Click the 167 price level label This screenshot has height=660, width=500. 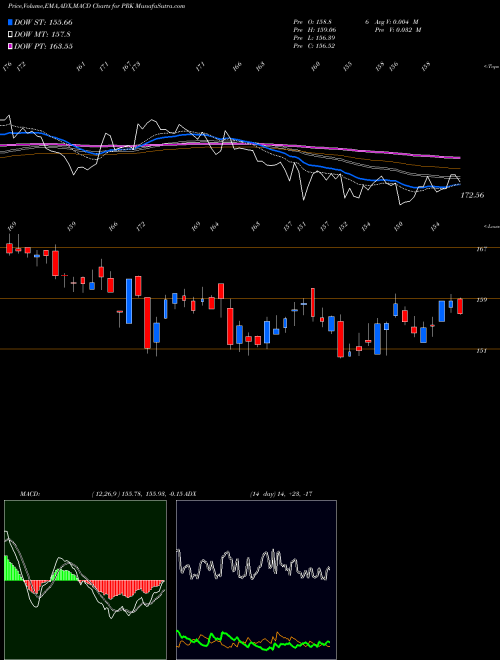(x=481, y=249)
